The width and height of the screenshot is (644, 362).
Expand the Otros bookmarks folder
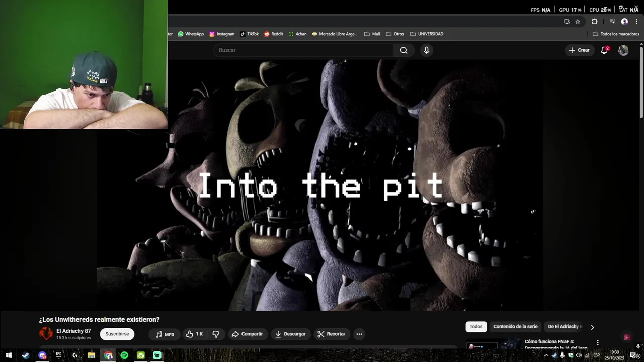[x=395, y=34]
